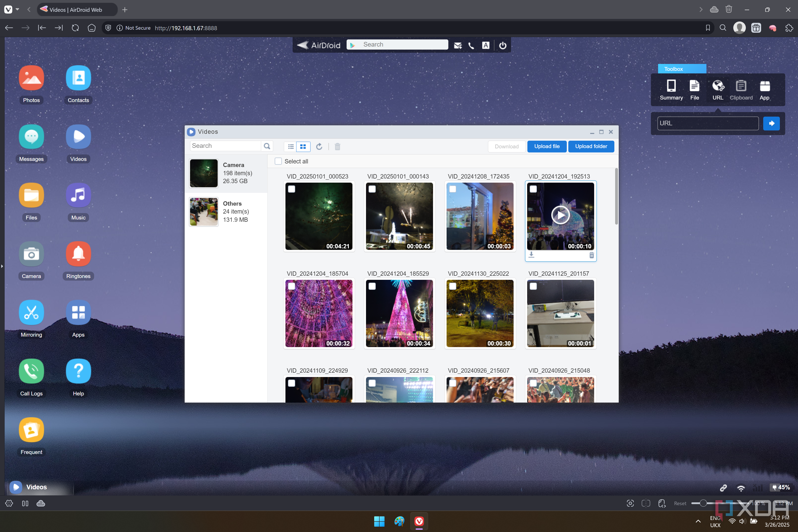798x532 pixels.
Task: Open the Ringtones desktop icon
Action: tap(78, 254)
